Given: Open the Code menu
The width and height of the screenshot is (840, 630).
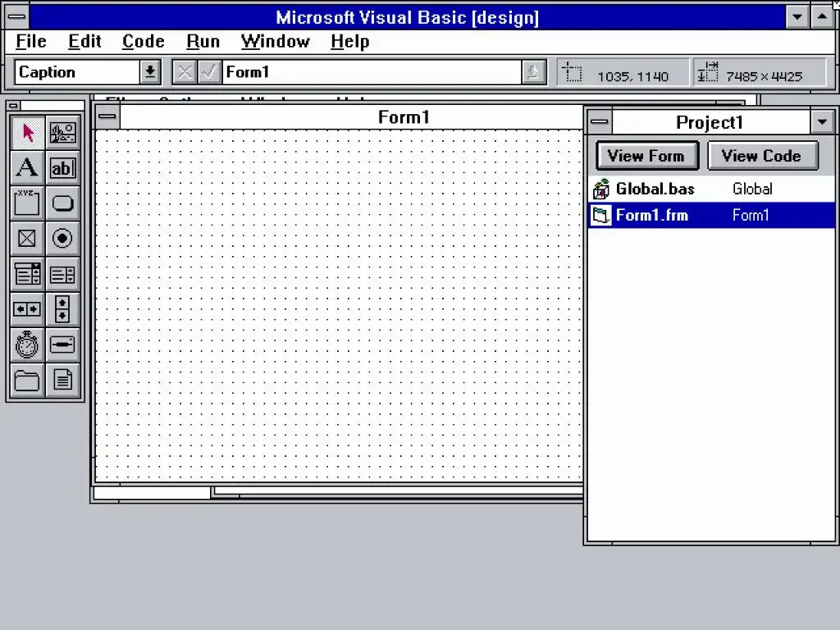Looking at the screenshot, I should pyautogui.click(x=143, y=41).
